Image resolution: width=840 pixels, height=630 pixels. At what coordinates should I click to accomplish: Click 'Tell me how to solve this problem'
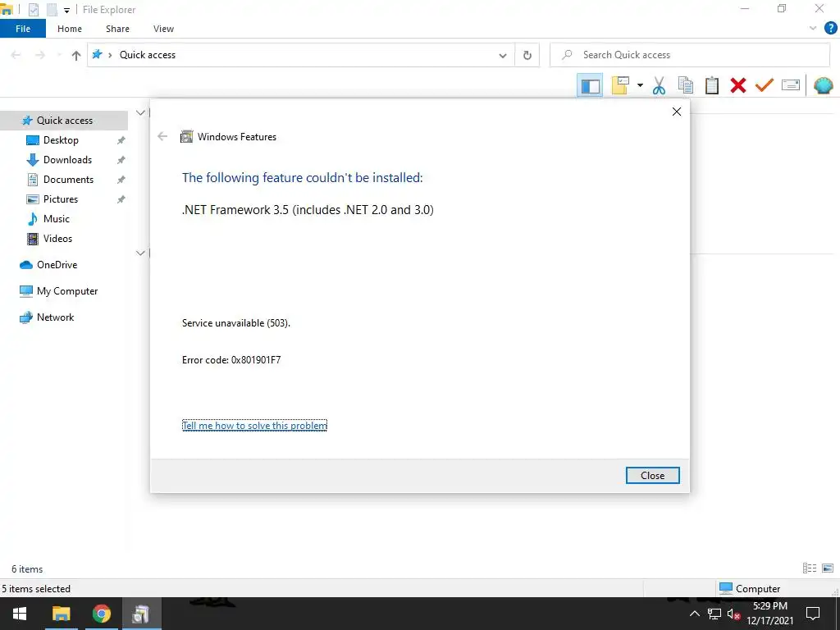click(x=254, y=426)
